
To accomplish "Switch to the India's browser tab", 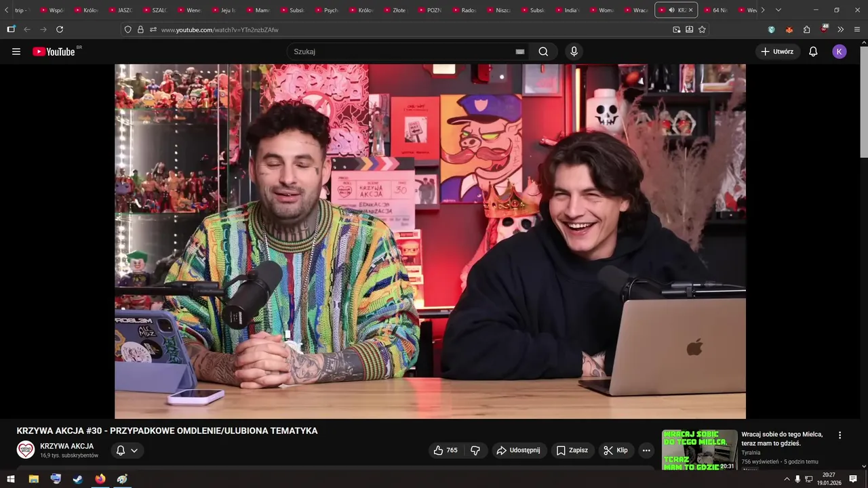I will 567,10.
